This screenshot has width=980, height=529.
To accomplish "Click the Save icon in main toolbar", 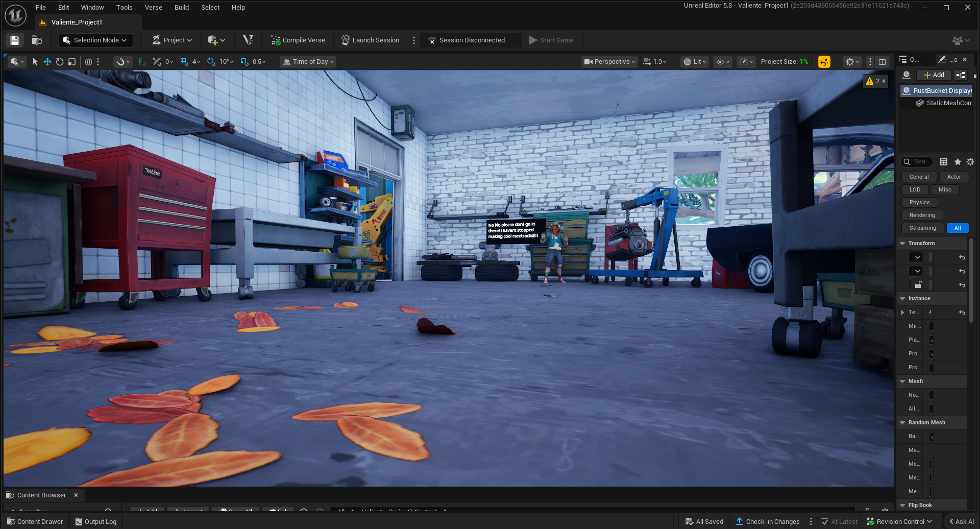I will pyautogui.click(x=14, y=40).
